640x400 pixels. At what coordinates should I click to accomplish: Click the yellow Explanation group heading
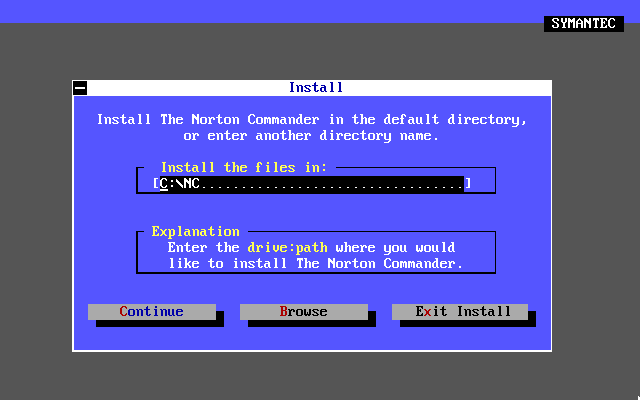point(196,231)
